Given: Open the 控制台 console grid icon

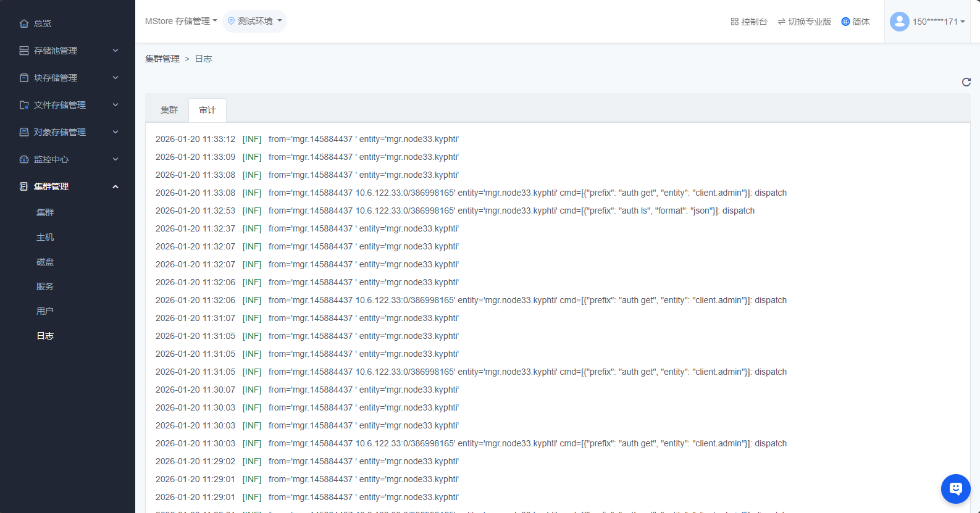Looking at the screenshot, I should click(734, 22).
